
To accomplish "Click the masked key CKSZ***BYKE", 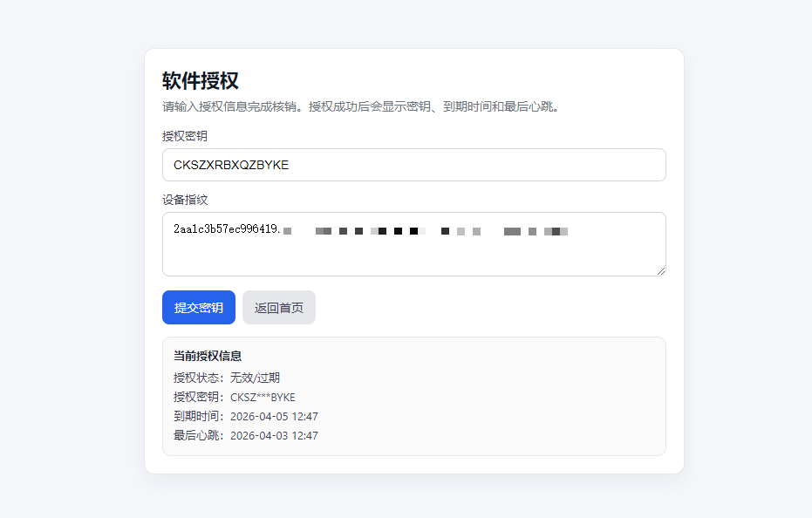I will pyautogui.click(x=262, y=397).
